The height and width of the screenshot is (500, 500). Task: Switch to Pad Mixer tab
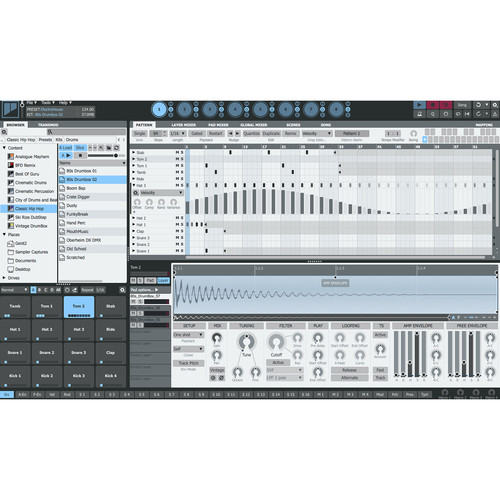(x=218, y=125)
